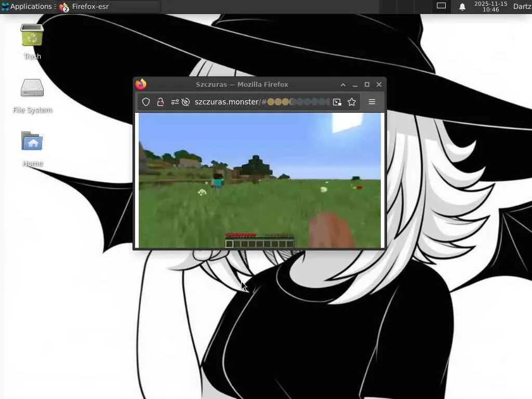Viewport: 532px width, 399px height.
Task: Minimize the Szczuras Firefox window
Action: pos(355,85)
